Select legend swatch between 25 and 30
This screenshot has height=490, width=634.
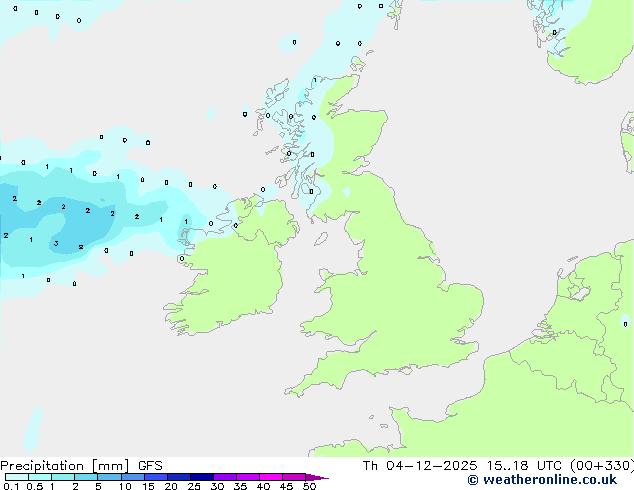pyautogui.click(x=202, y=477)
